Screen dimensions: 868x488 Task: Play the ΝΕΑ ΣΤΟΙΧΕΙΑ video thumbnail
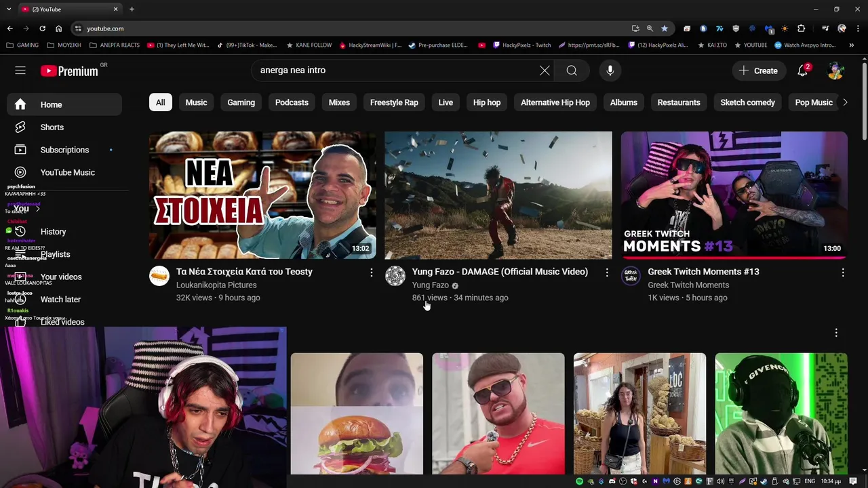pos(262,195)
